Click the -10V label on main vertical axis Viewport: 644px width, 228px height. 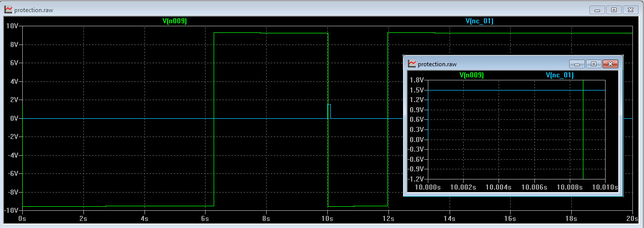pyautogui.click(x=11, y=210)
